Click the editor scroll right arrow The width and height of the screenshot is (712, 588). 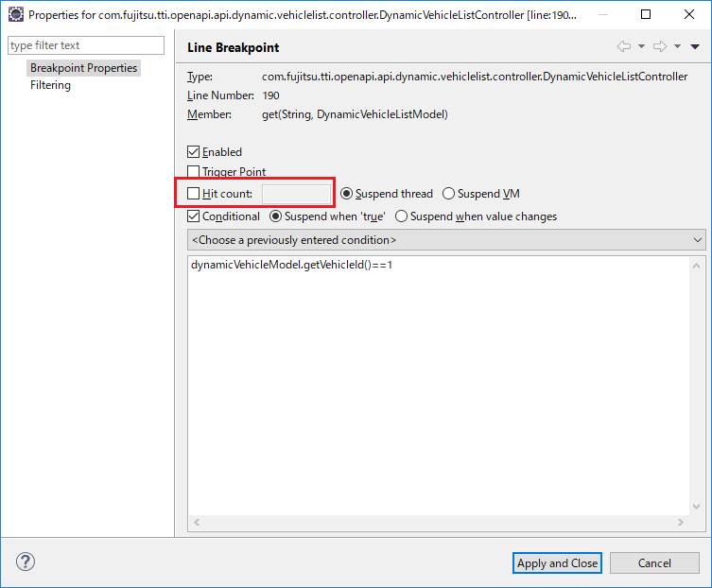pyautogui.click(x=680, y=522)
